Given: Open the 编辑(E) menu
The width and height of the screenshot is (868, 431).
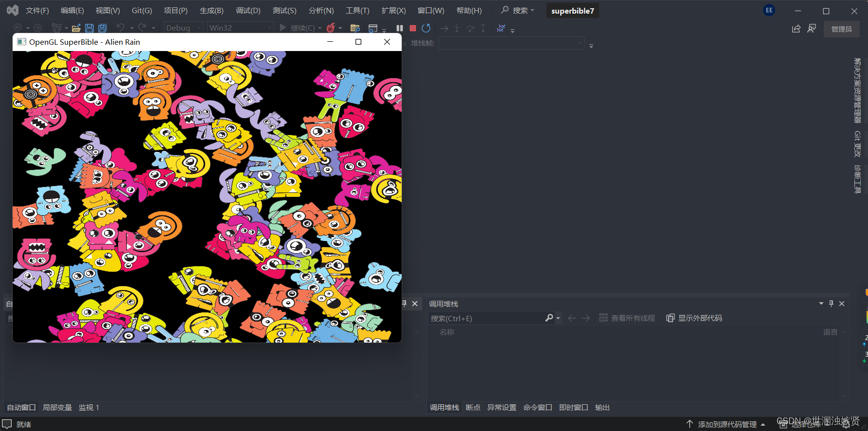Looking at the screenshot, I should coord(72,10).
